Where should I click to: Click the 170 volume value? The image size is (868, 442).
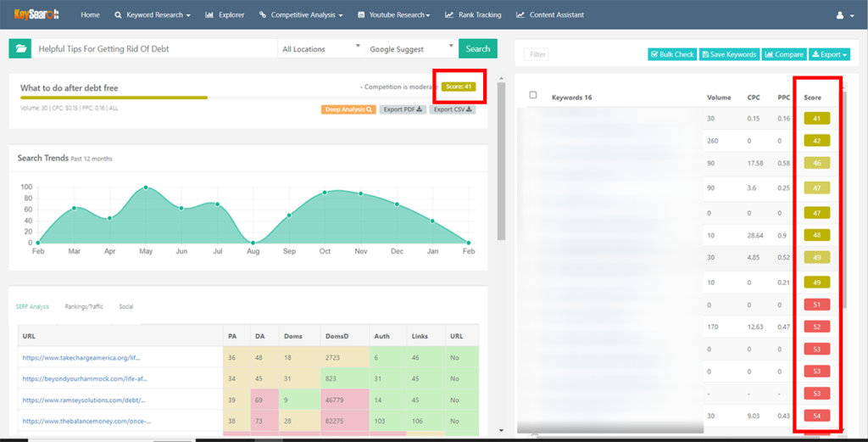[x=712, y=327]
